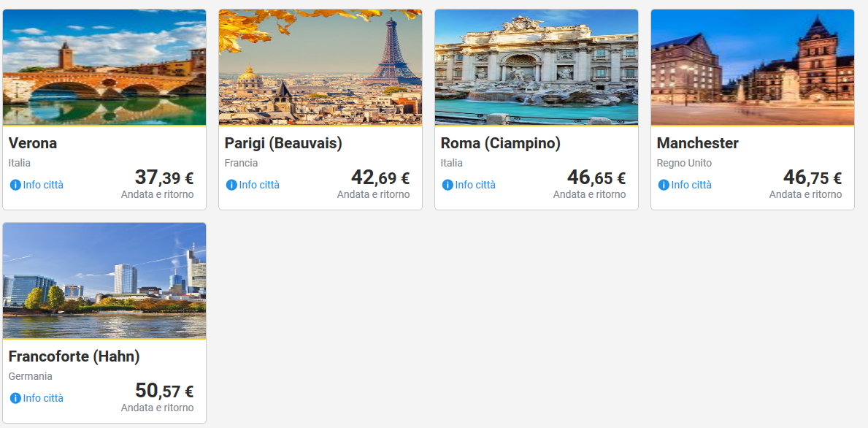The image size is (868, 428).
Task: Choose the 37,39 € Verona fare
Action: 164,177
